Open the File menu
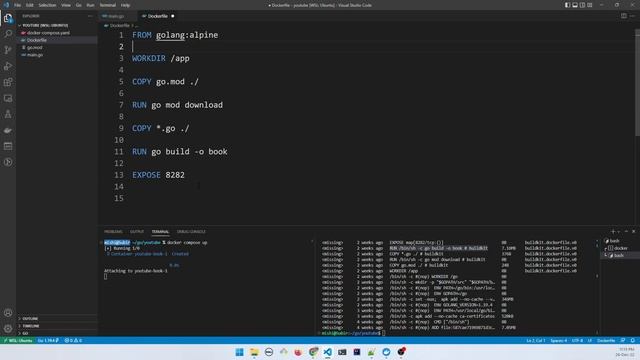The image size is (640, 360). (x=17, y=5)
